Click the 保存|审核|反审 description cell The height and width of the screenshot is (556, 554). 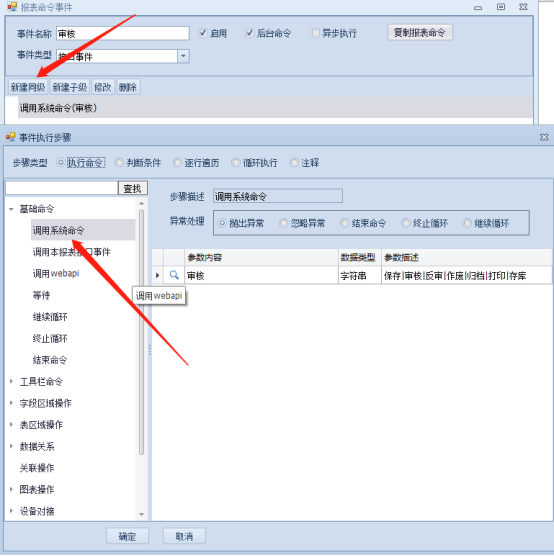[466, 276]
